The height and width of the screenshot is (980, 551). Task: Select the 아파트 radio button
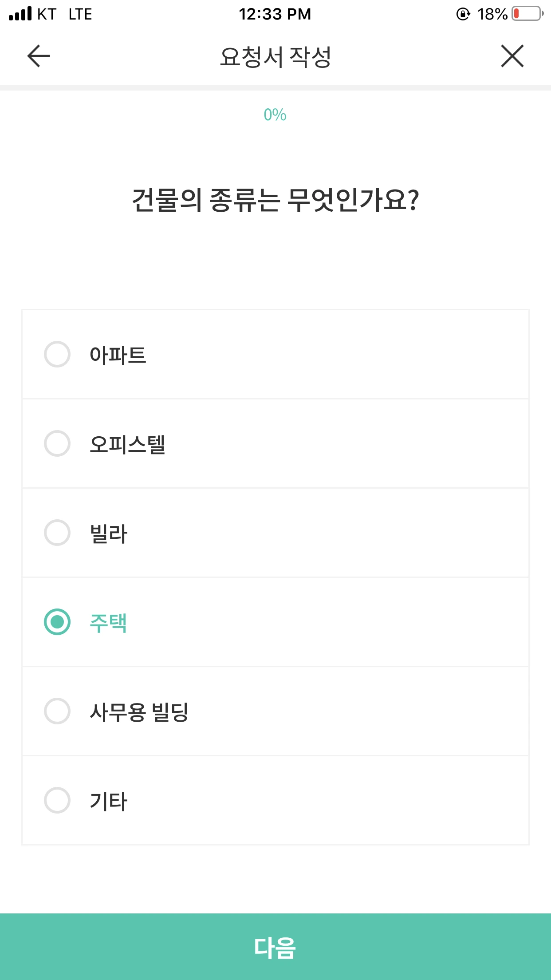57,354
